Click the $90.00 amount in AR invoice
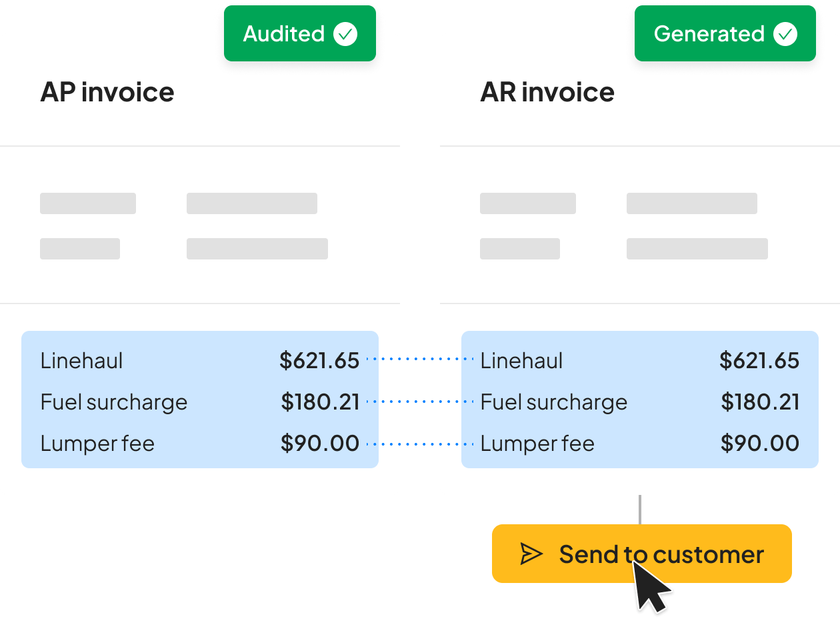The image size is (840, 619). pyautogui.click(x=760, y=444)
